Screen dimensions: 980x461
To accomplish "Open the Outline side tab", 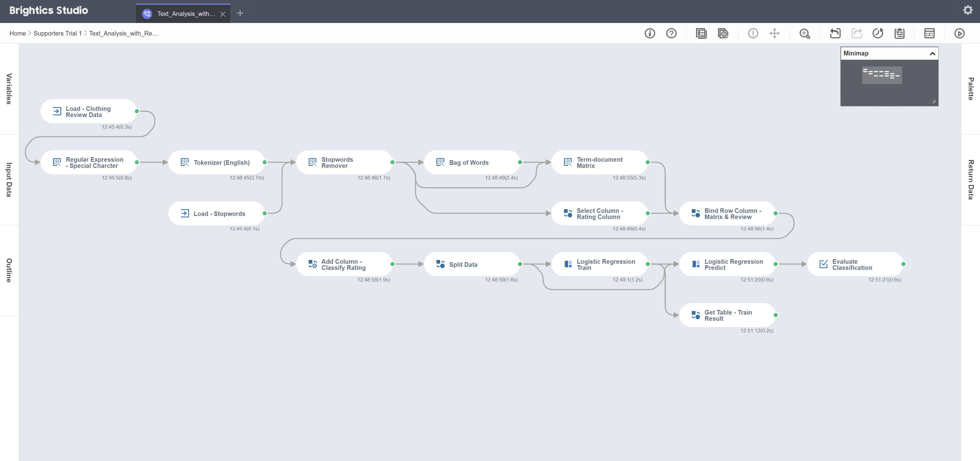I will pos(9,270).
